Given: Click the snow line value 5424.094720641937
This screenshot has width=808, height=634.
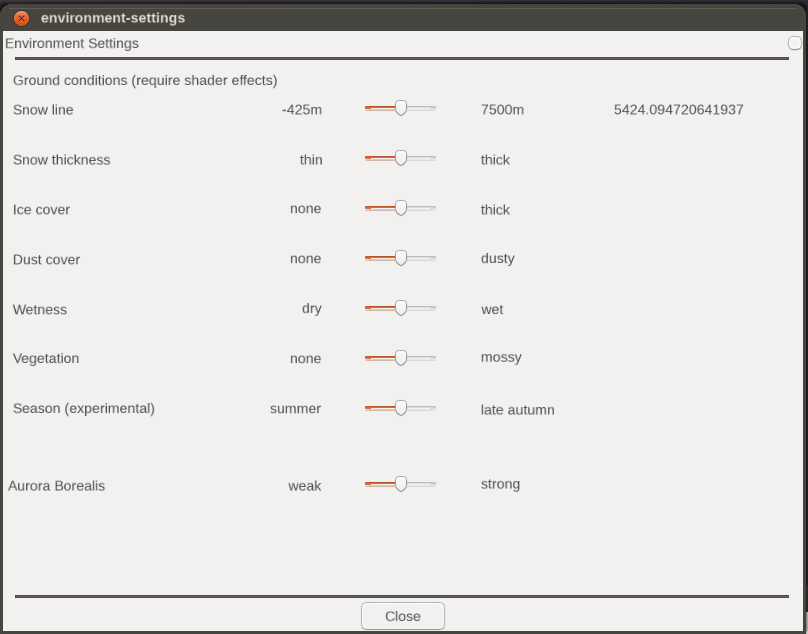Looking at the screenshot, I should point(678,110).
